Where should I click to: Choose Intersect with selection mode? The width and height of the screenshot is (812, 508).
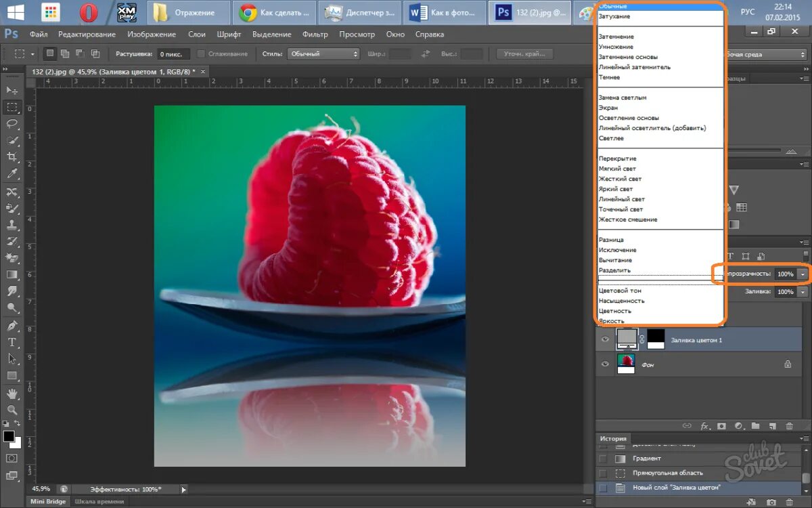click(95, 54)
